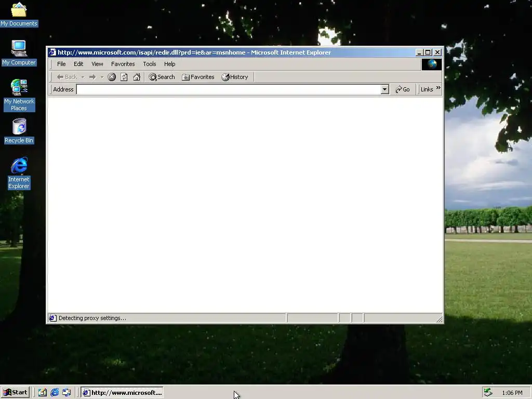Click the system tray network icon
This screenshot has height=399, width=532.
coord(488,392)
